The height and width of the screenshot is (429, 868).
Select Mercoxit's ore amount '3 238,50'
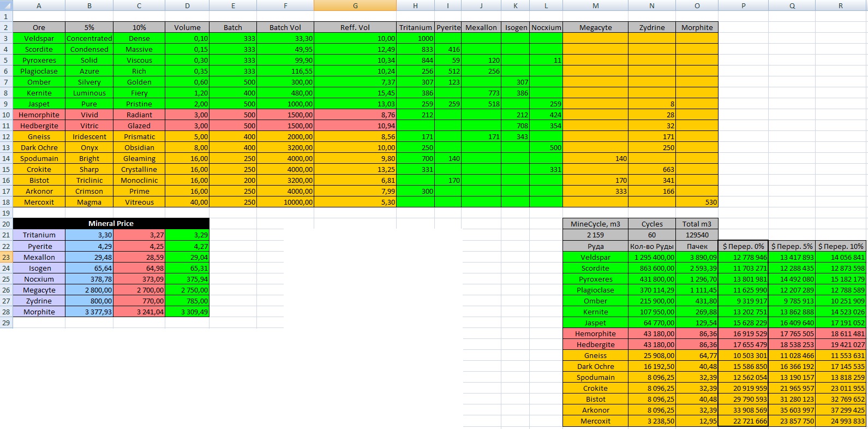coord(652,421)
